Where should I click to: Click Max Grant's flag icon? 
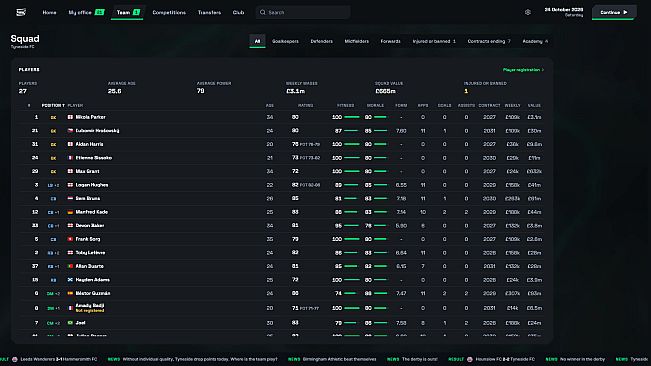pyautogui.click(x=70, y=171)
